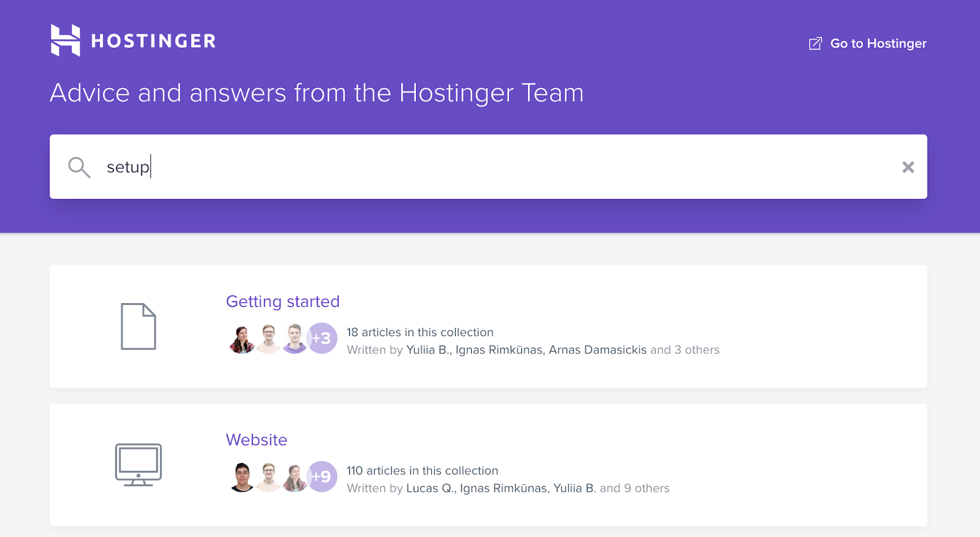Viewport: 980px width, 537px height.
Task: Open the Website collection title
Action: coord(257,440)
